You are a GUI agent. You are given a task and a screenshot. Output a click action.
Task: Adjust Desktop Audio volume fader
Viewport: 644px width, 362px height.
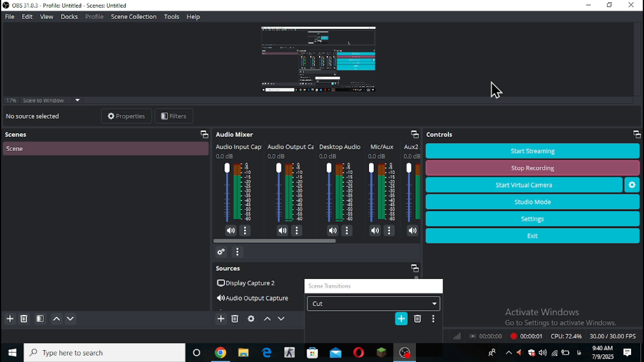329,168
